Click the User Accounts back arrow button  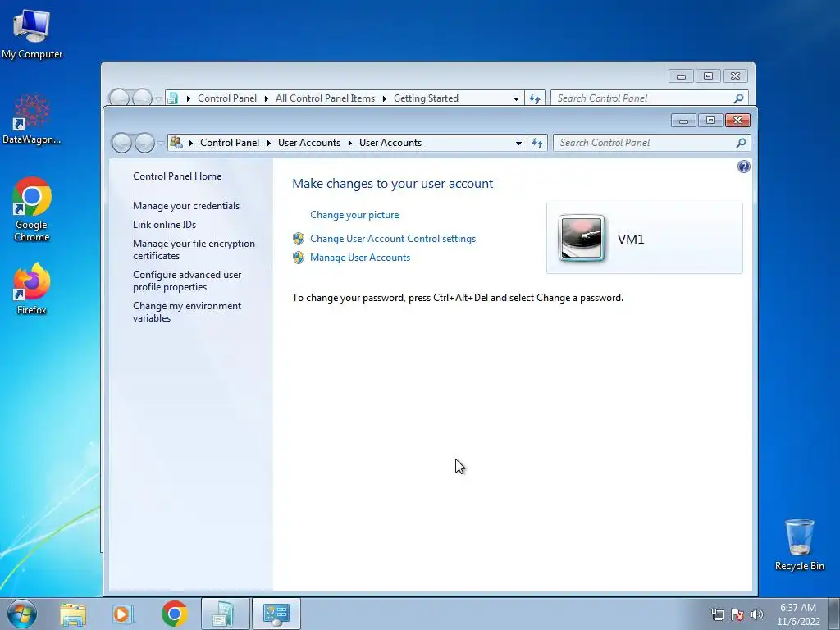pyautogui.click(x=121, y=143)
